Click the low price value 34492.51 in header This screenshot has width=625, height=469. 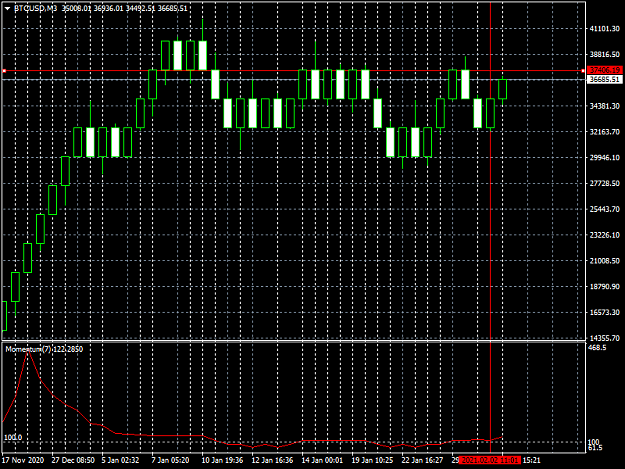pyautogui.click(x=140, y=8)
